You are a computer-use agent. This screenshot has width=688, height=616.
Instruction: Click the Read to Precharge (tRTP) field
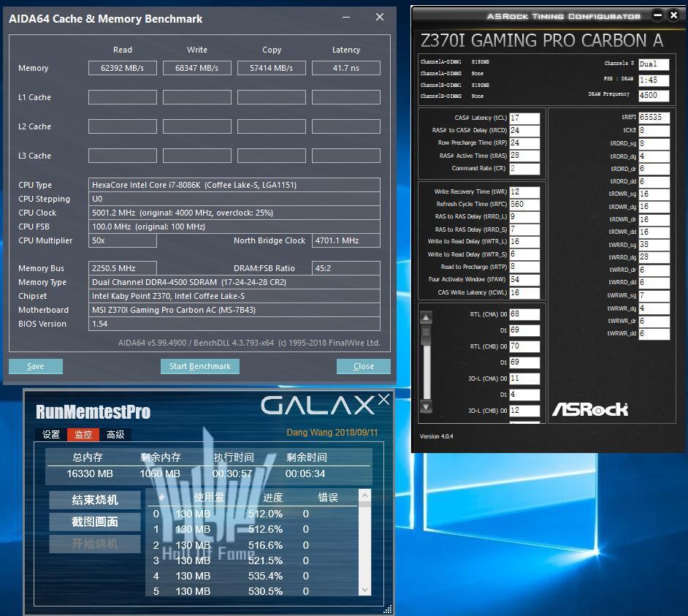524,267
